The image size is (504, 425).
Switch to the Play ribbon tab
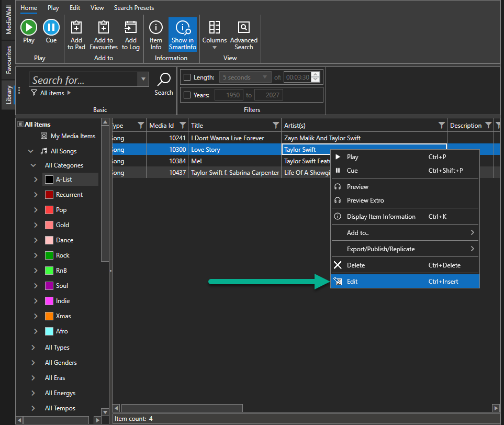point(53,8)
